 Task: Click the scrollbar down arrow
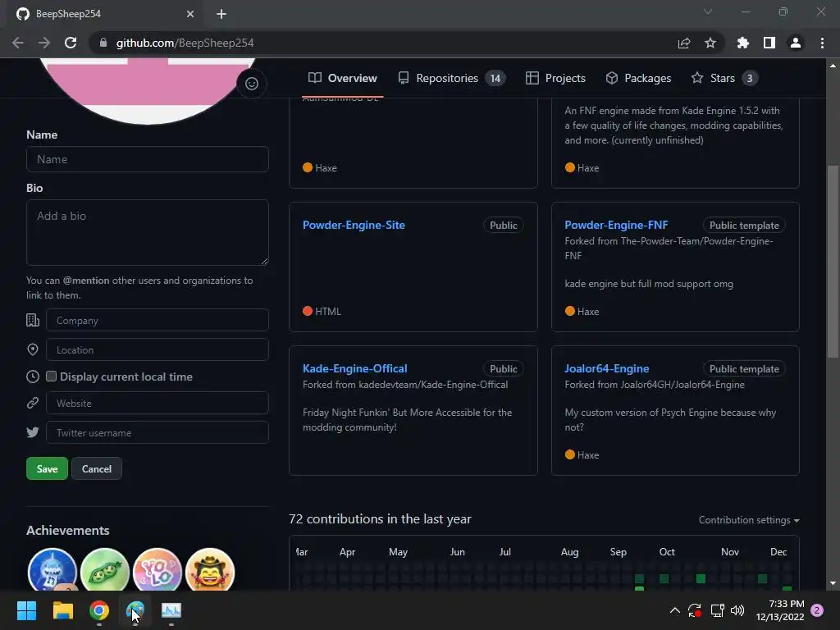coord(833,583)
